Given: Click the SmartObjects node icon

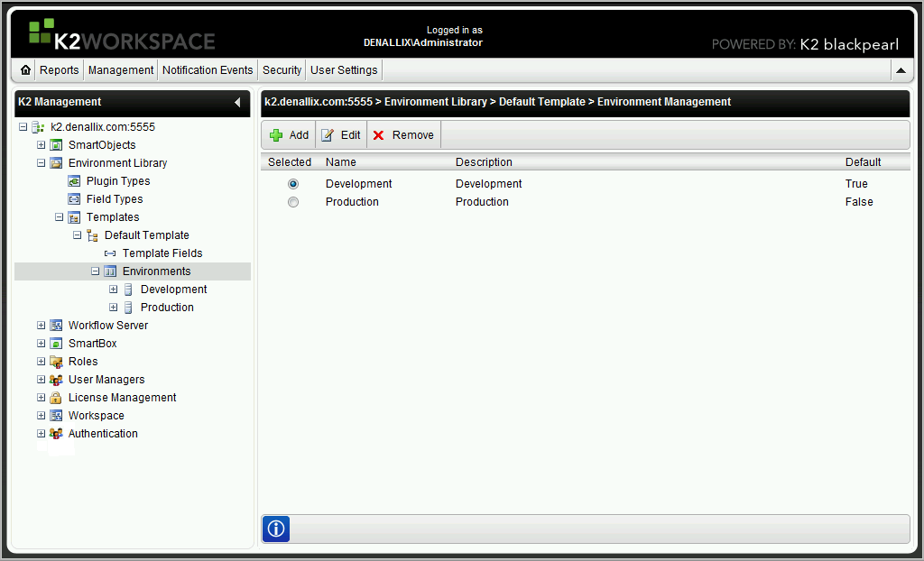Looking at the screenshot, I should tap(56, 145).
